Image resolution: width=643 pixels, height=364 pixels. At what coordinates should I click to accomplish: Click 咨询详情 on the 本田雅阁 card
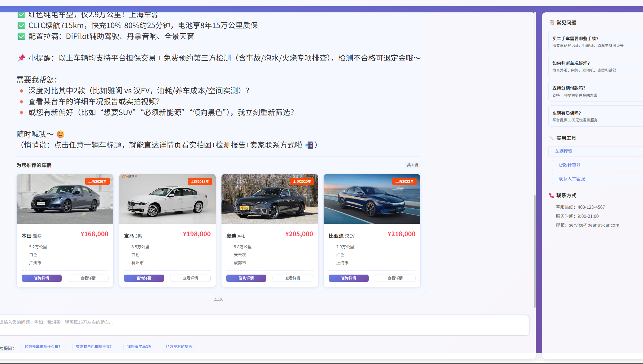[42, 278]
